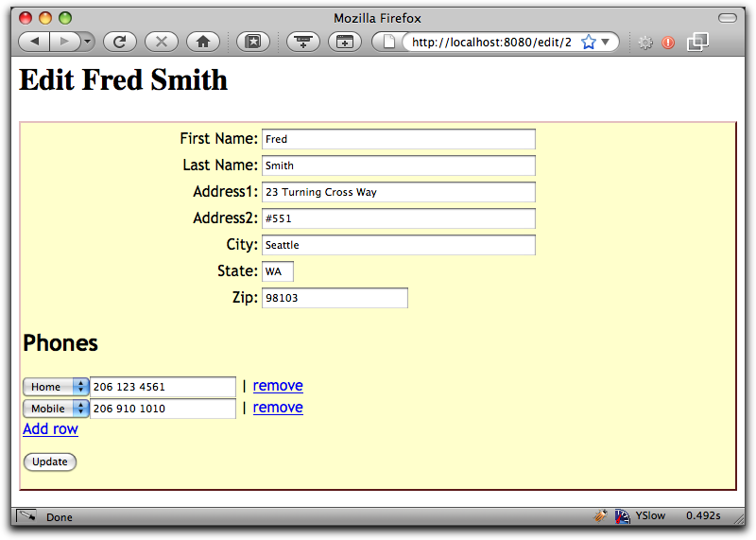Screen dimensions: 756x540
Task: Click the Reload page button
Action: pos(120,42)
